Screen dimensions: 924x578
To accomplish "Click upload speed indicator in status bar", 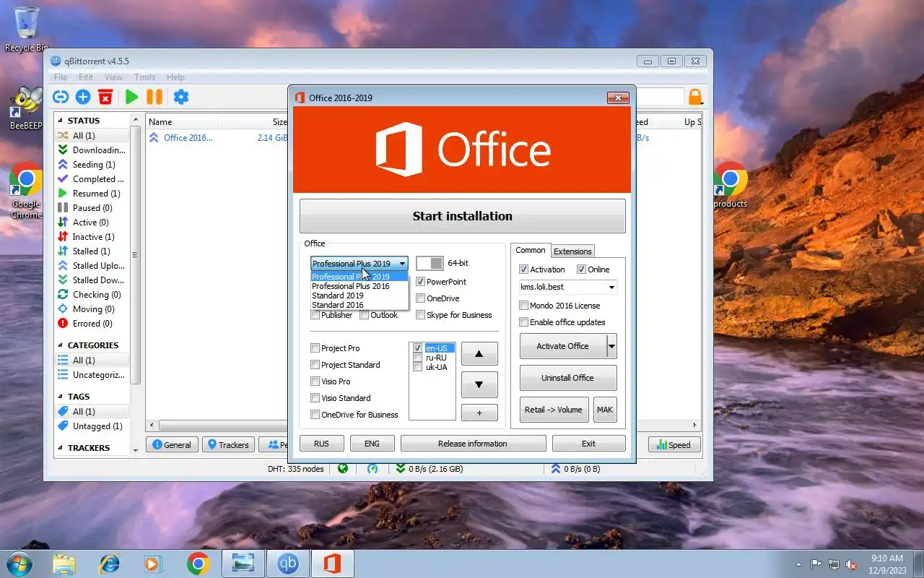I will tap(576, 468).
